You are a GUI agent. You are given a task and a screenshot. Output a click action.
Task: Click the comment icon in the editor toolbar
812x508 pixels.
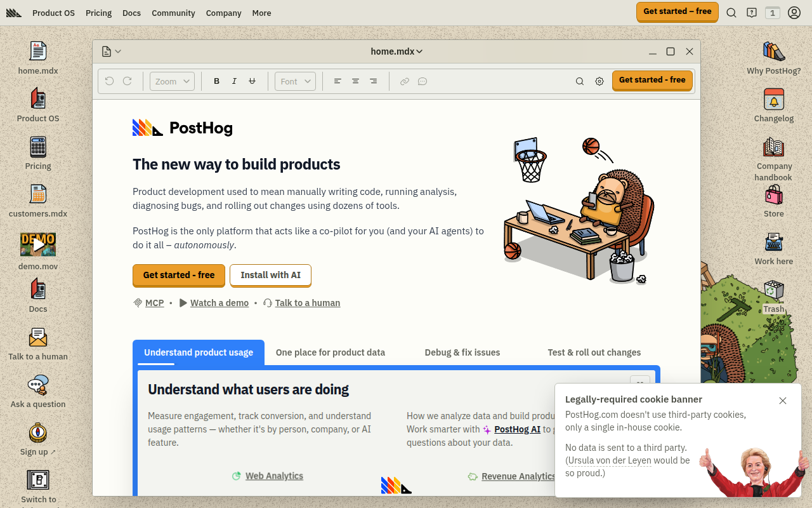[x=422, y=81]
